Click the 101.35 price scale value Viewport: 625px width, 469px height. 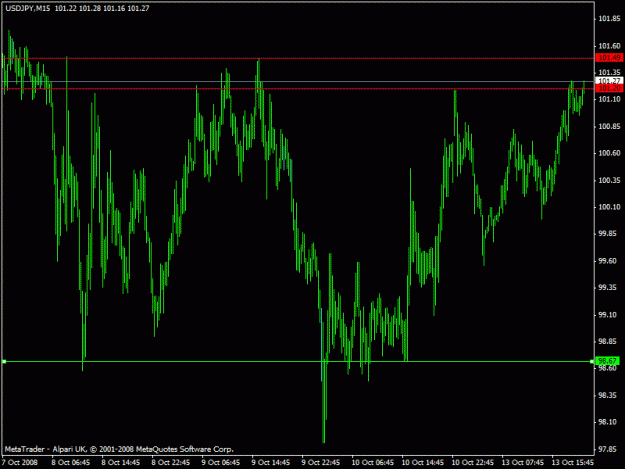[x=609, y=72]
